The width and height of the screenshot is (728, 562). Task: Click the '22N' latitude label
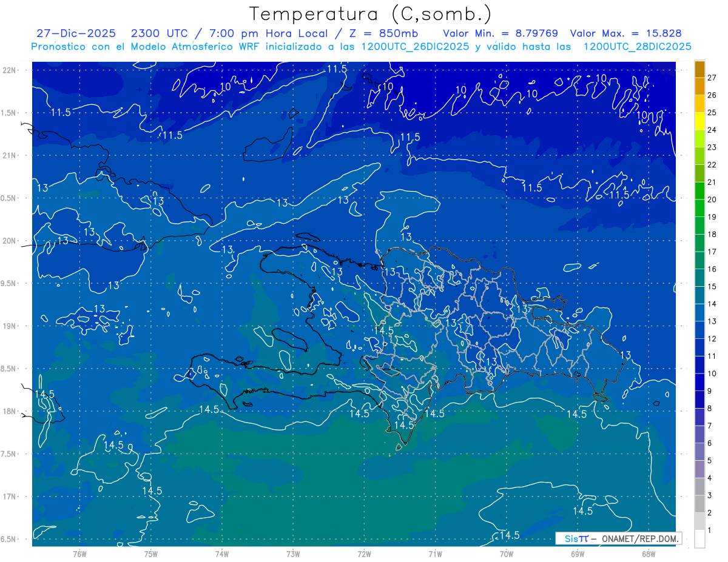[9, 70]
